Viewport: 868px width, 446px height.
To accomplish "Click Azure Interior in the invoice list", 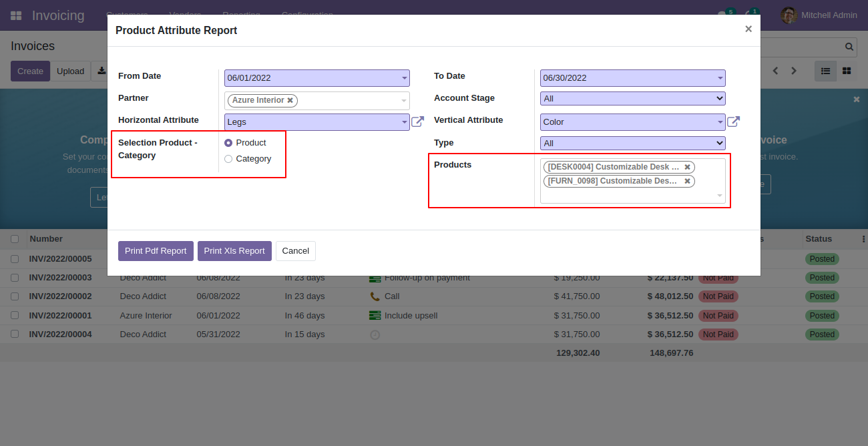I will [146, 315].
